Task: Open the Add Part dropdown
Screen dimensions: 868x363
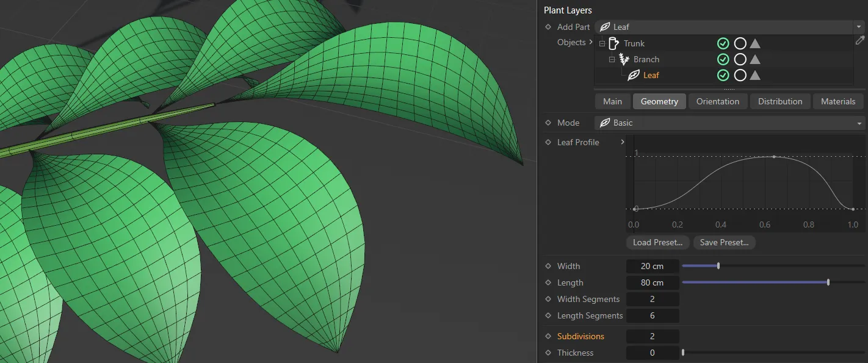Action: click(859, 27)
